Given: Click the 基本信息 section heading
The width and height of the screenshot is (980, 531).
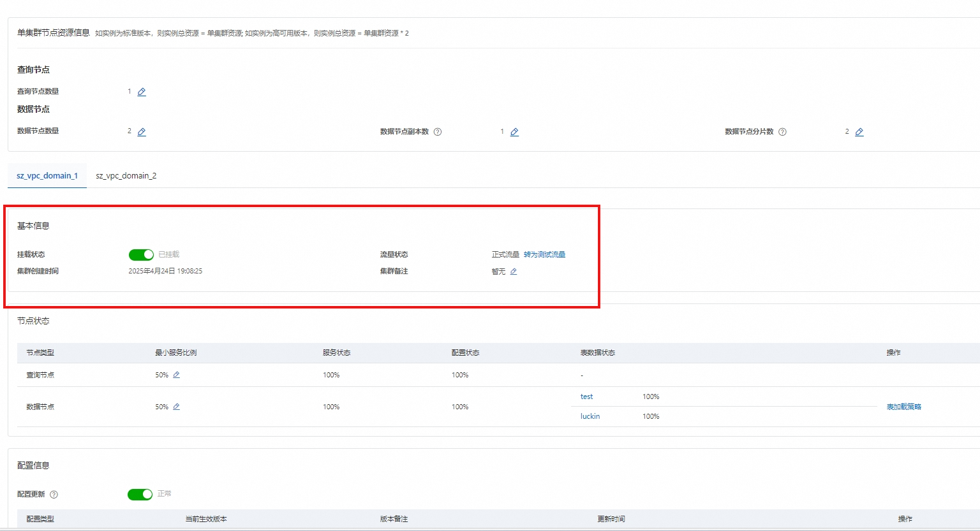Looking at the screenshot, I should tap(33, 226).
